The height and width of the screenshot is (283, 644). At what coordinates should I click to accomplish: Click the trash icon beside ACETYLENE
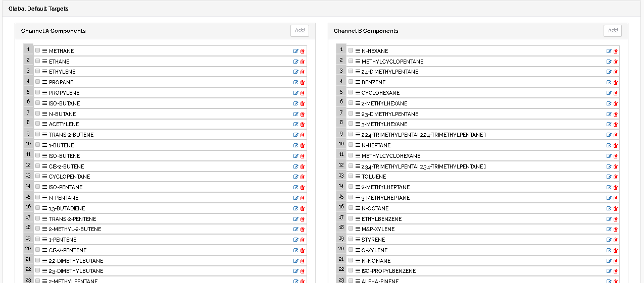[303, 125]
